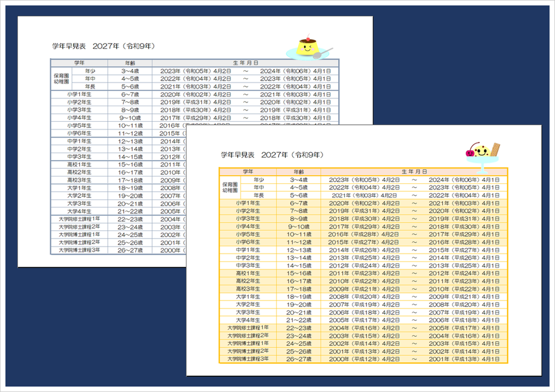Select 2012年（平成24年）4月2日 in the orange table

pyautogui.click(x=364, y=265)
